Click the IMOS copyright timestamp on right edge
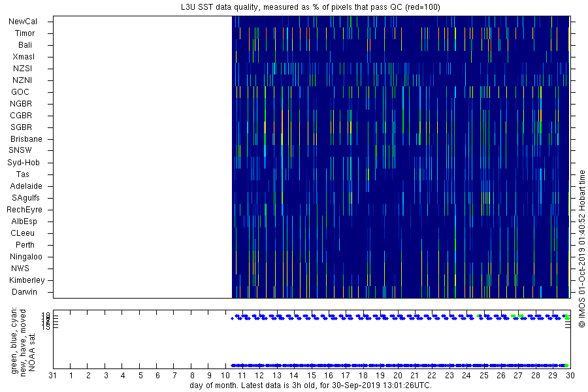 pos(581,249)
